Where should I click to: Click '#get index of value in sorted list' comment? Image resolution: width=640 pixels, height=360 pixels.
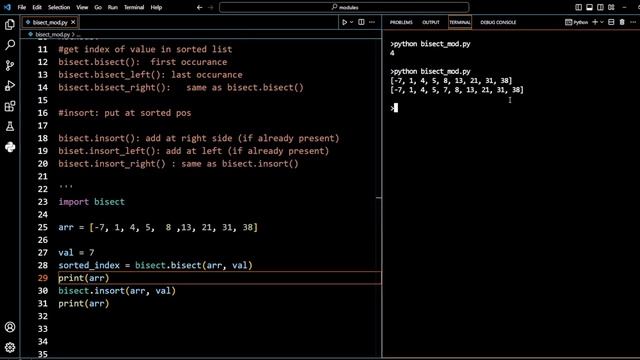point(145,49)
